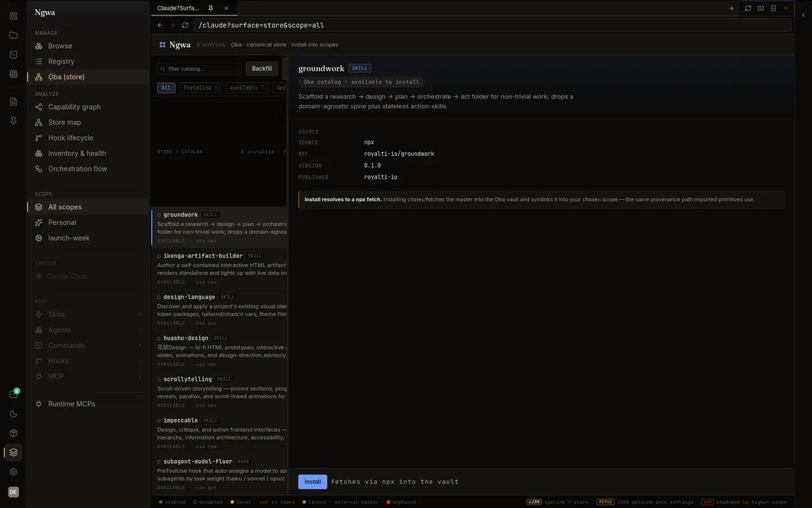Open Inventory & health
The image size is (812, 508).
pyautogui.click(x=88, y=153)
